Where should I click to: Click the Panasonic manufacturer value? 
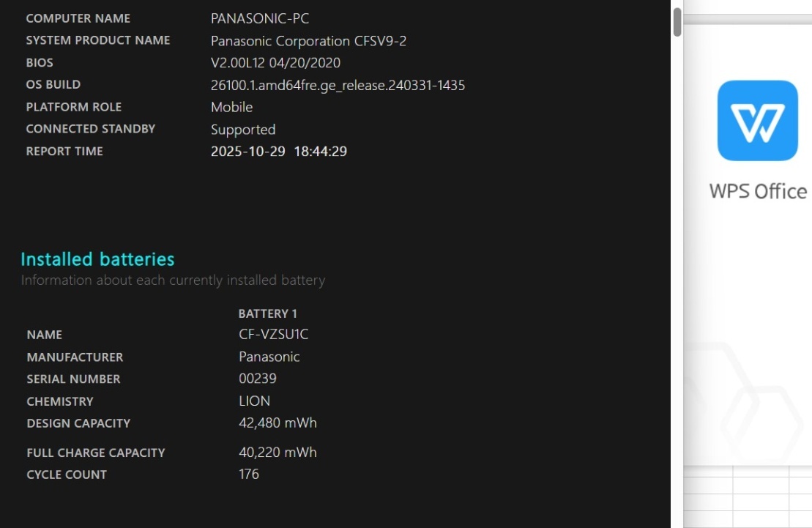pos(269,357)
